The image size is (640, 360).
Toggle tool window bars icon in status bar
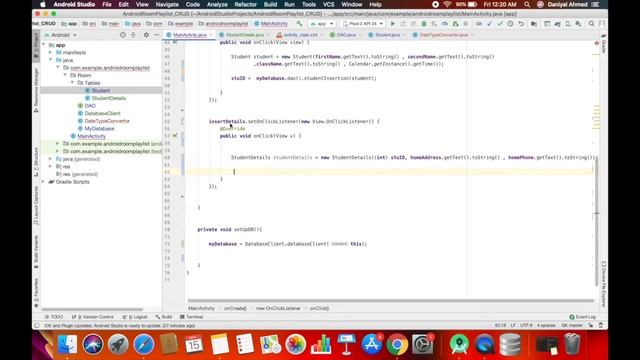37,326
